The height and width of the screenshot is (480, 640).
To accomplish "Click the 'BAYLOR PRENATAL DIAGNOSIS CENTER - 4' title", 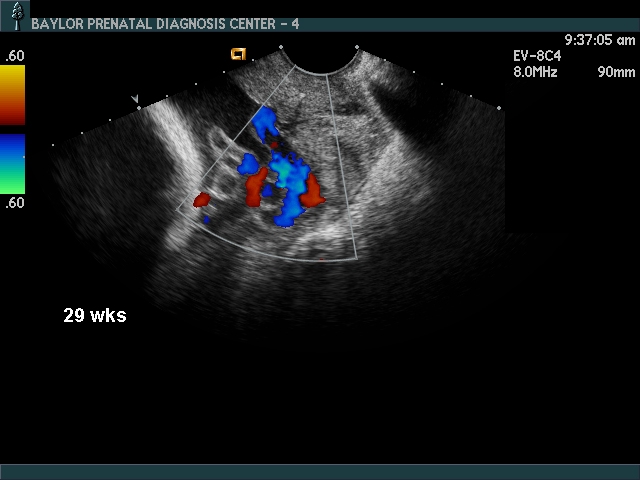I will 165,24.
